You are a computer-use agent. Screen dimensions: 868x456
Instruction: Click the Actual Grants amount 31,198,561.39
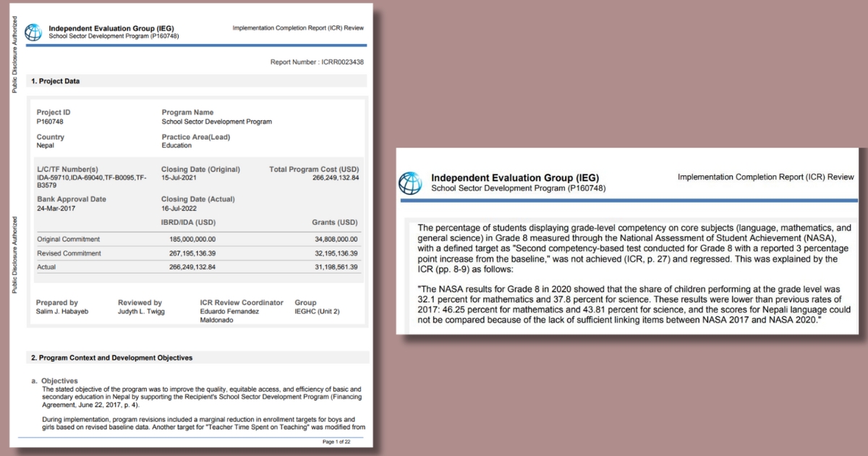333,268
